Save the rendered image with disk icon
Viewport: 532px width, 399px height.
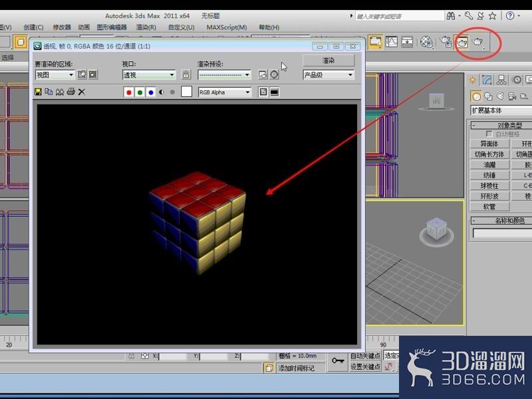tap(39, 92)
